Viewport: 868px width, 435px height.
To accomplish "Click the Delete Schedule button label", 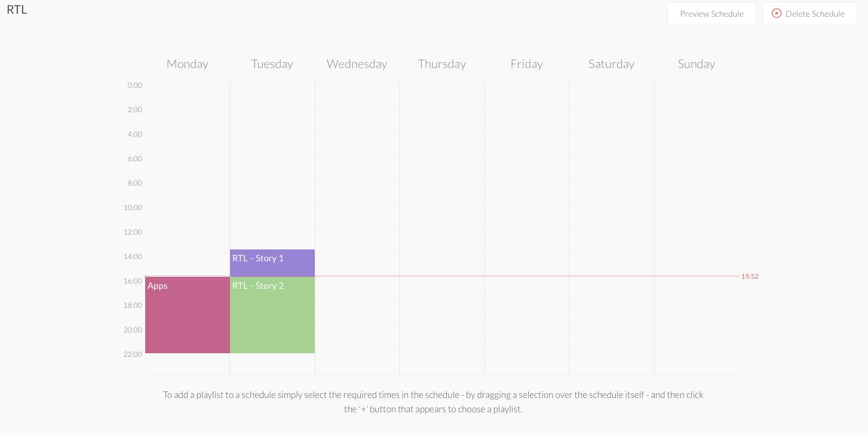I will [x=815, y=14].
